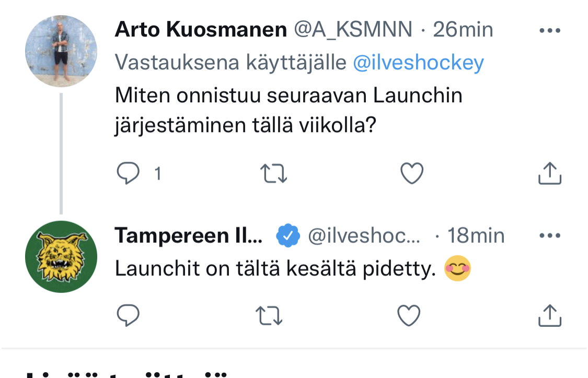Open the 18min timestamp link
Screen dimensions: 588x378
click(476, 236)
